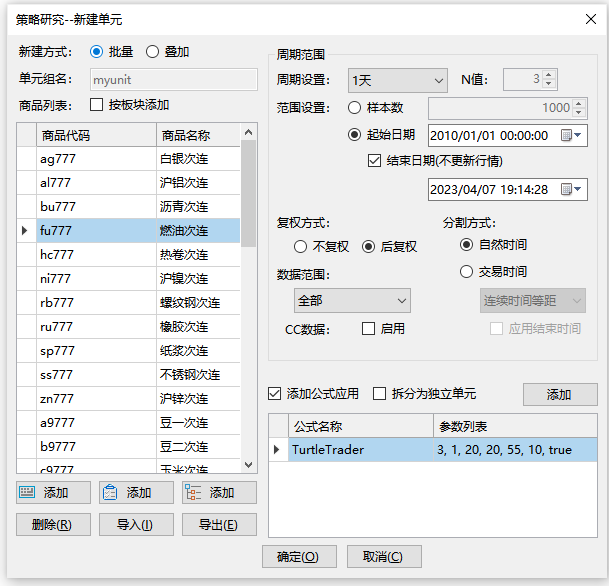This screenshot has height=586, width=609.
Task: Expand the 周期设置 dropdown showing 1天
Action: tap(397, 80)
